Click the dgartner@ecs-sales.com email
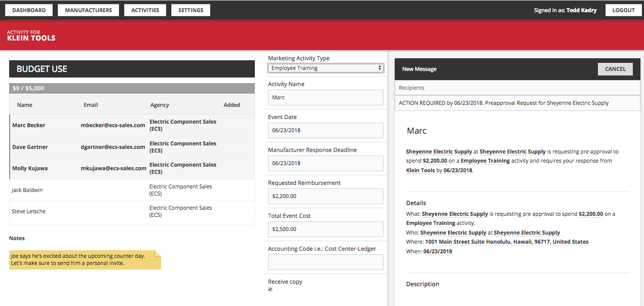The image size is (644, 306). [x=113, y=147]
